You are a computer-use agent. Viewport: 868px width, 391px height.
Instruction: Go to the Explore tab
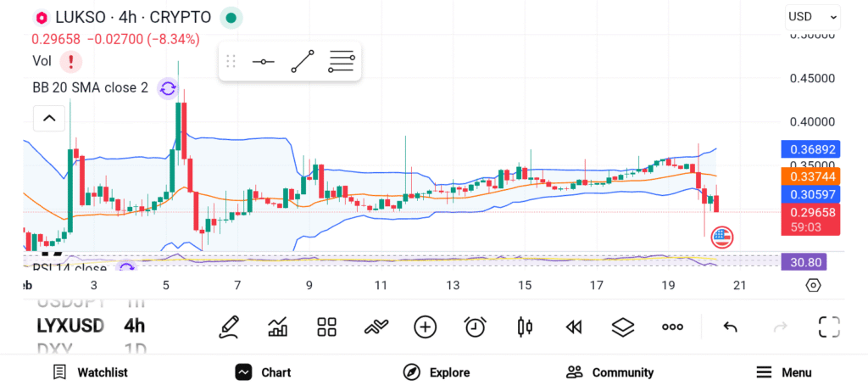[437, 372]
